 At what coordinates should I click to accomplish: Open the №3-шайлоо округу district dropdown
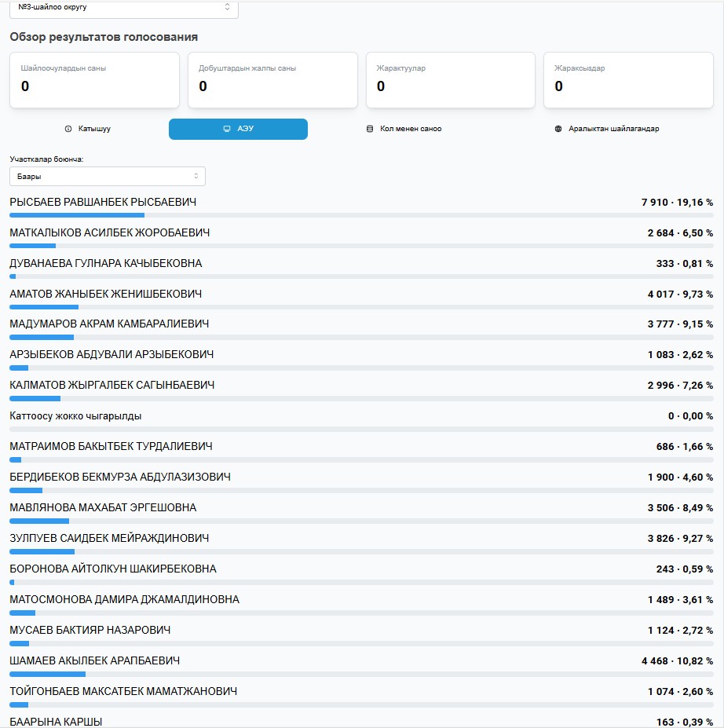click(124, 7)
